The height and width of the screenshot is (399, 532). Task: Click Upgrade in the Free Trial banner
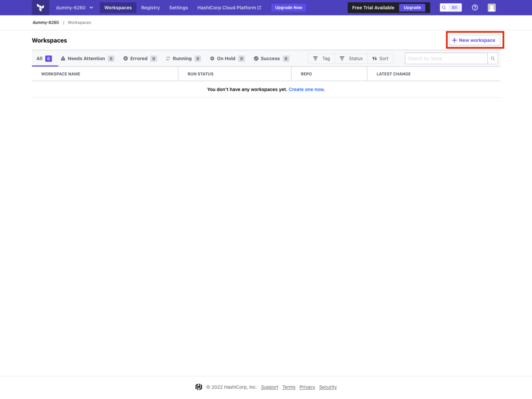412,8
